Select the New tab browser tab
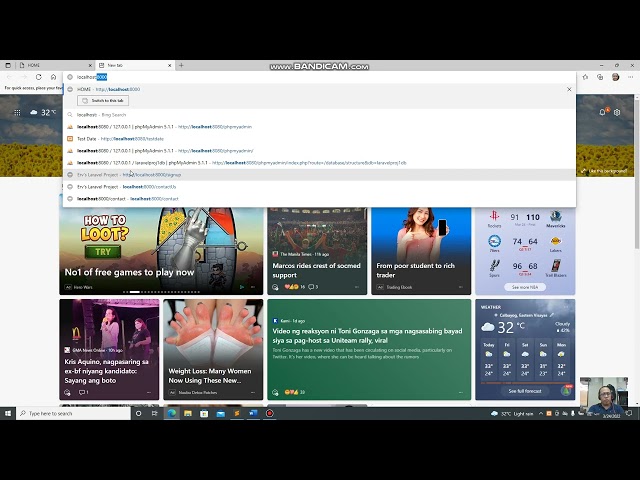 click(135, 65)
